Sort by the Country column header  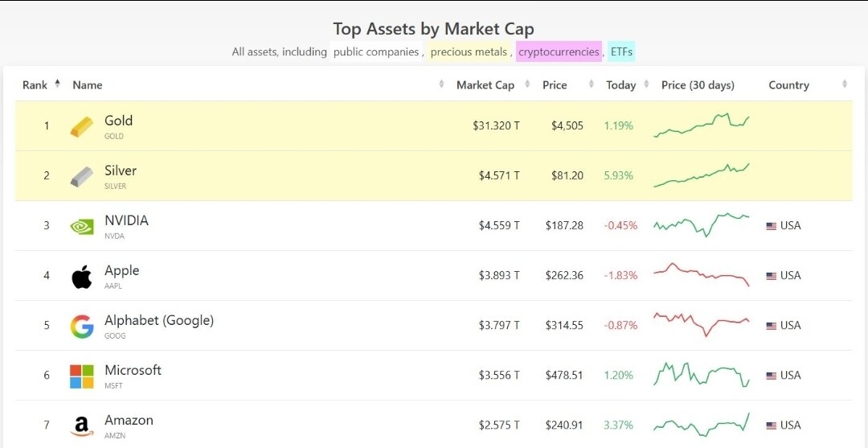click(x=788, y=85)
